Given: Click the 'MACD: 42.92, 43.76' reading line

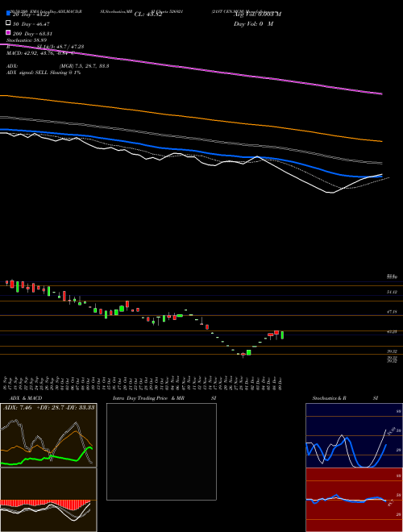Looking at the screenshot, I should point(40,53).
